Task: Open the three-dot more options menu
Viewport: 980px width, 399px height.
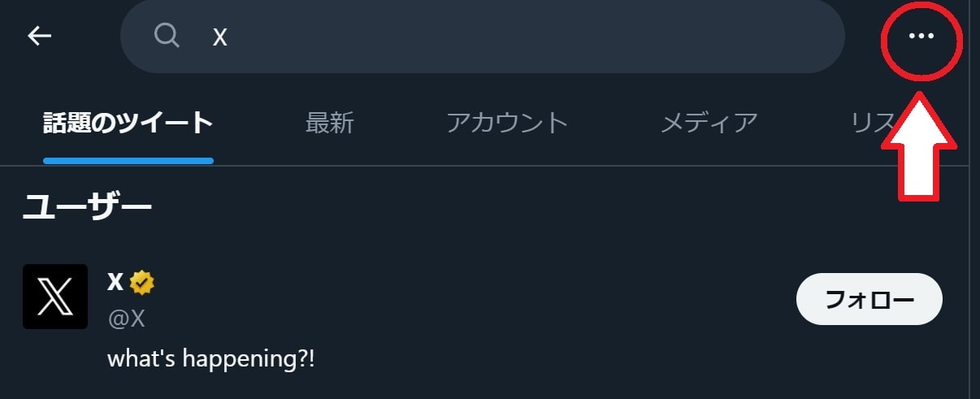Action: (921, 37)
